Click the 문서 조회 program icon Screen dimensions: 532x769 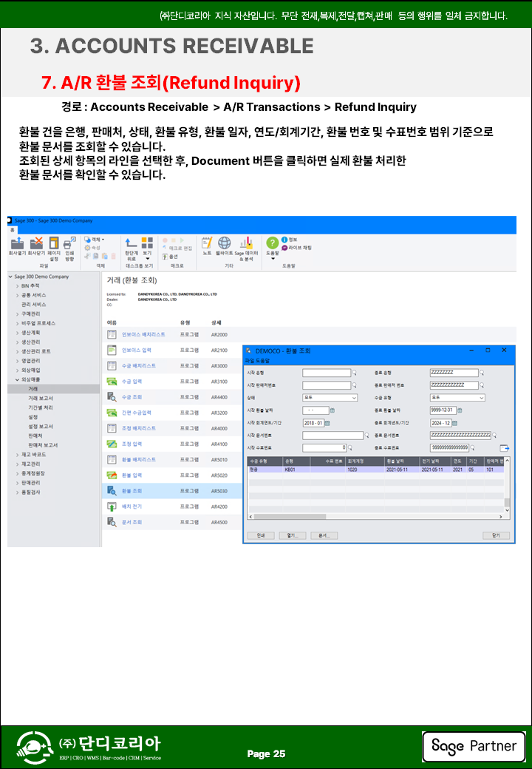click(x=112, y=522)
